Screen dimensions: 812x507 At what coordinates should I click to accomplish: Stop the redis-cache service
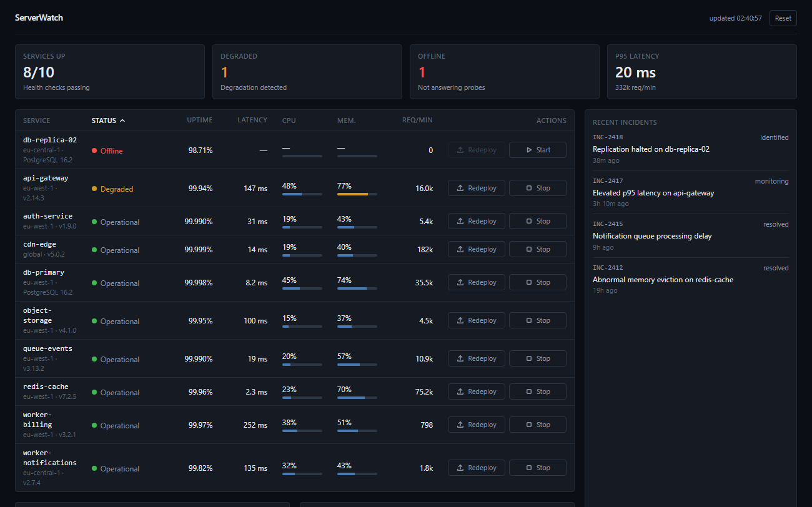pyautogui.click(x=538, y=391)
